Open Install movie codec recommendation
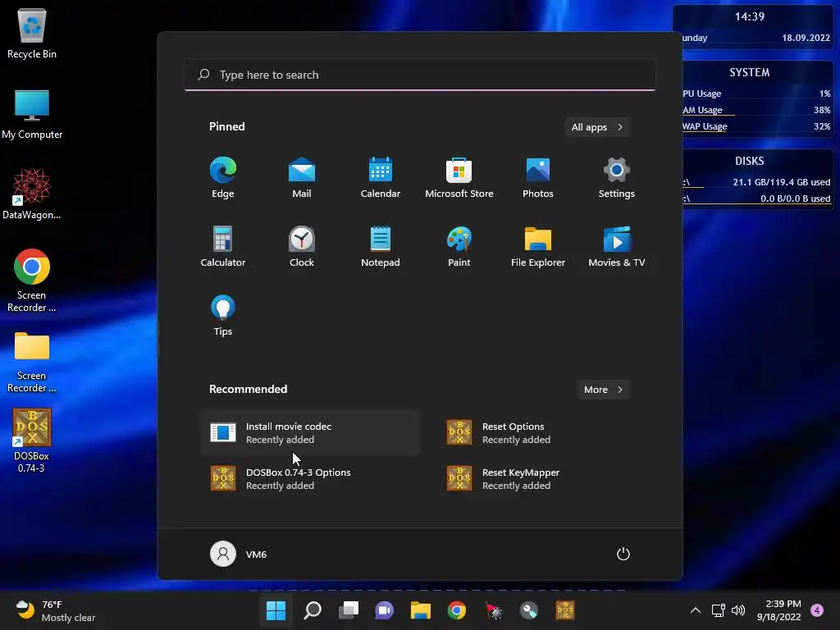The height and width of the screenshot is (630, 840). coord(310,433)
